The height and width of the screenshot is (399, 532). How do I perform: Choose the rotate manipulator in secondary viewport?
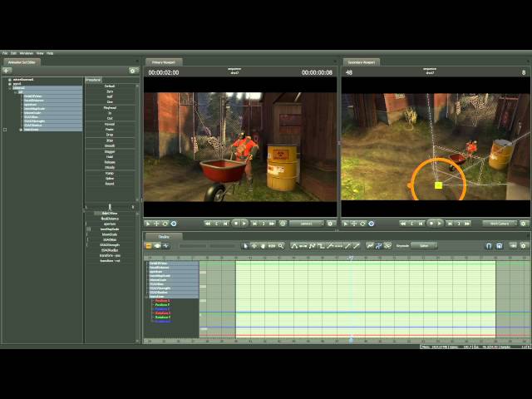point(362,224)
